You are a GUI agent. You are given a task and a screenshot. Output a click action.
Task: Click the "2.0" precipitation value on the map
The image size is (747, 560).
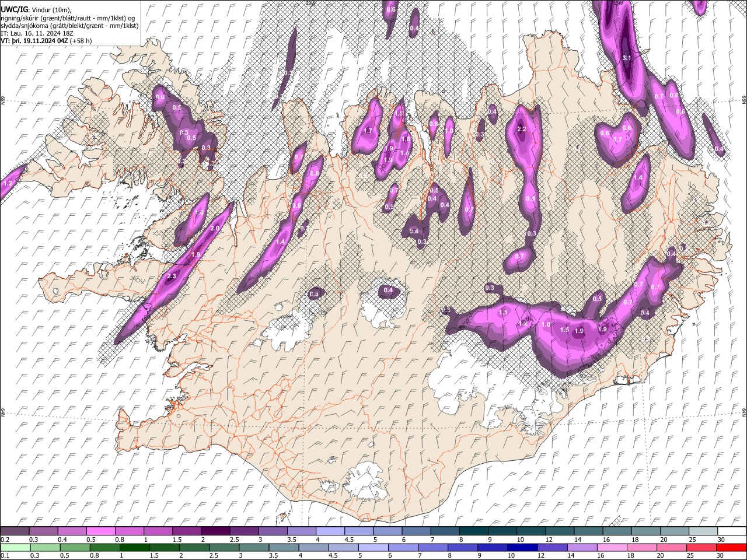tap(214, 228)
